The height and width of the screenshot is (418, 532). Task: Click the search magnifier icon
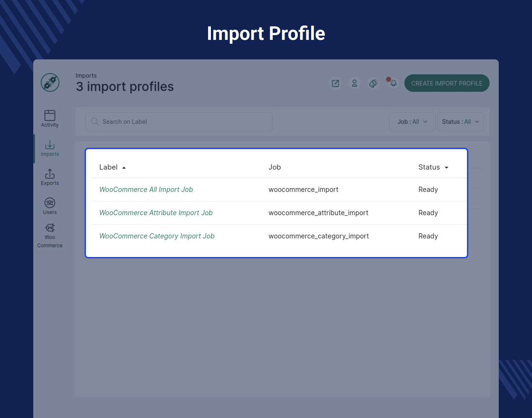[x=95, y=122]
